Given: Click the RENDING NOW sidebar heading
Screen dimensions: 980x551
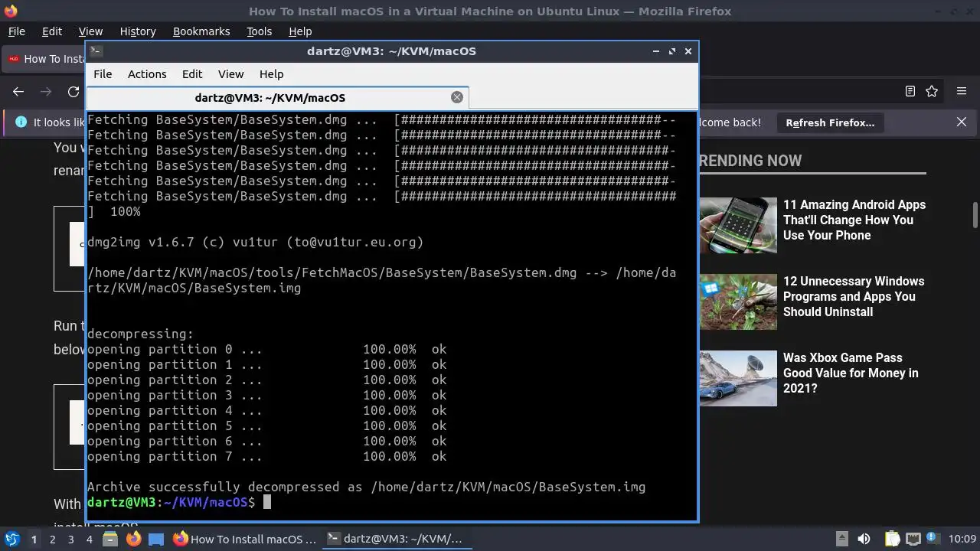Looking at the screenshot, I should point(750,161).
